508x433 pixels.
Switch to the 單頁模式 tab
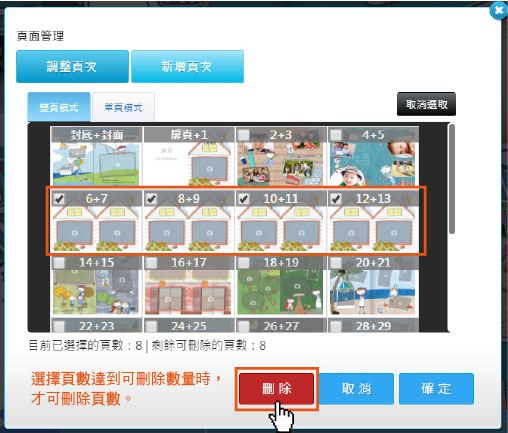pyautogui.click(x=123, y=107)
